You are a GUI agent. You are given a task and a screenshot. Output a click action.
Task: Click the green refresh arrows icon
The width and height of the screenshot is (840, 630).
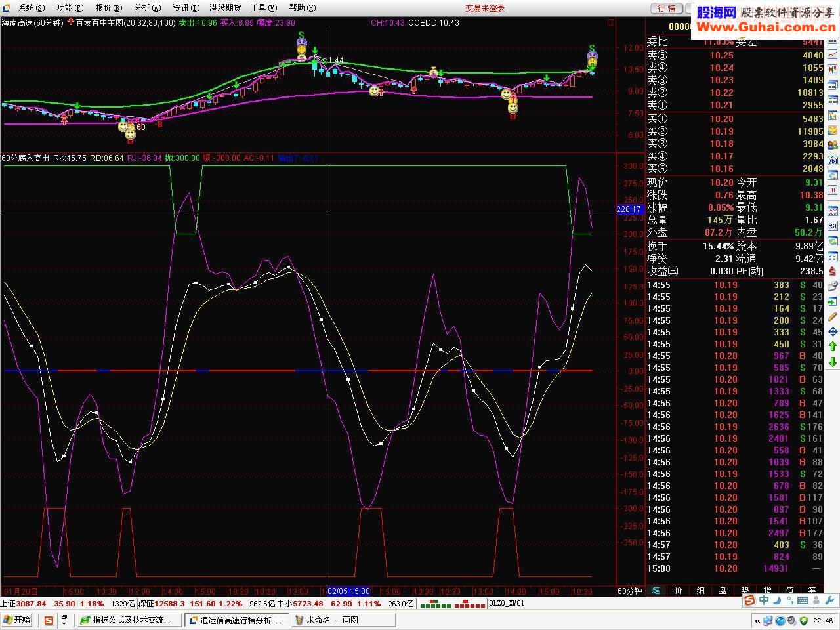pos(832,241)
